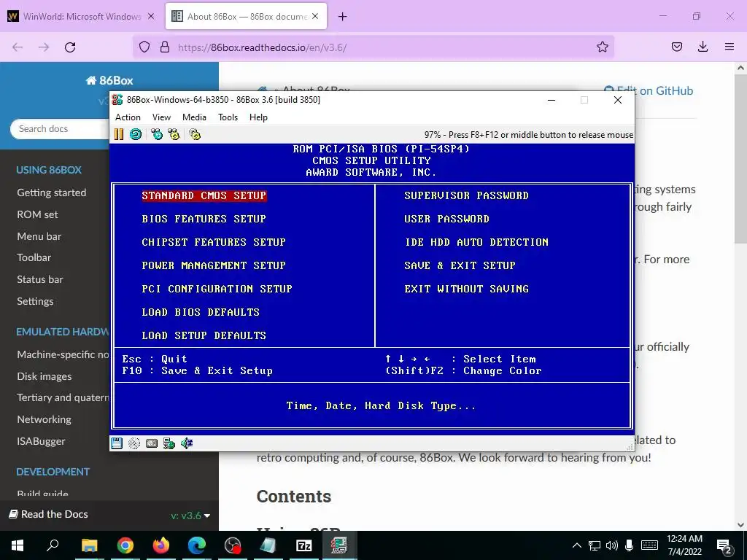Open File Explorer from the taskbar
747x560 pixels.
pyautogui.click(x=89, y=545)
